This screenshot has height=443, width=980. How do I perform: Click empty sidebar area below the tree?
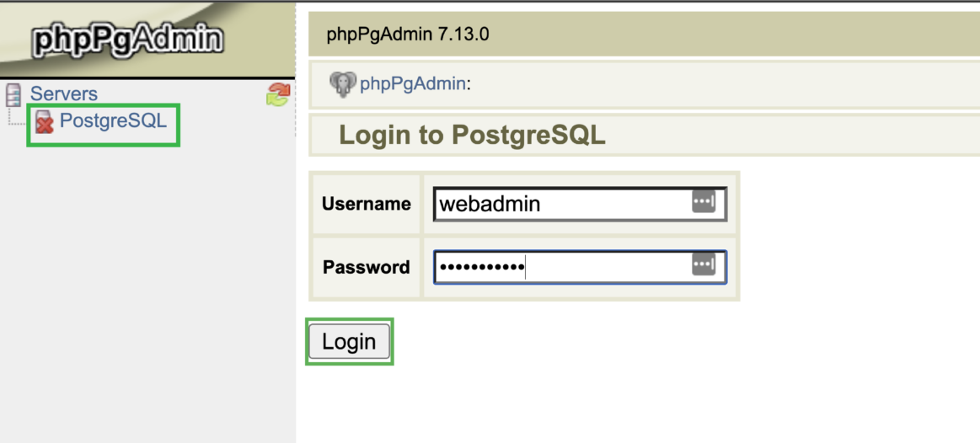pos(147,295)
